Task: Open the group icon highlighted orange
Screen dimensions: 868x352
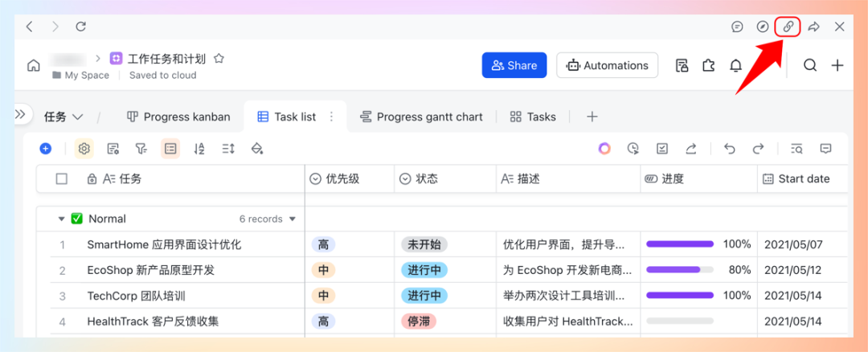Action: (170, 149)
